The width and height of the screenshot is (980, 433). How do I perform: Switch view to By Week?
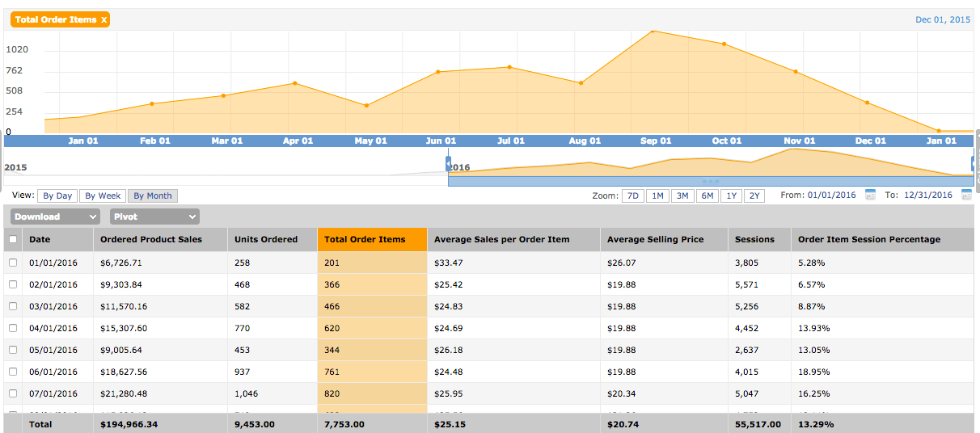point(103,195)
